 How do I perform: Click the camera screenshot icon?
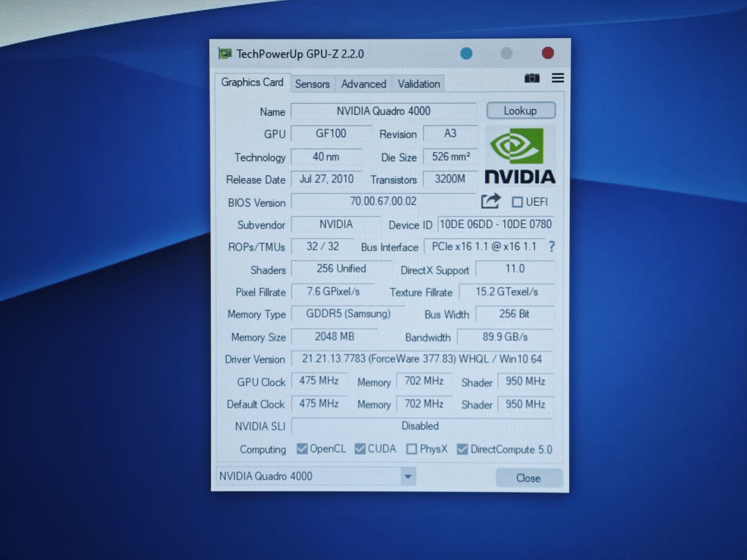532,78
